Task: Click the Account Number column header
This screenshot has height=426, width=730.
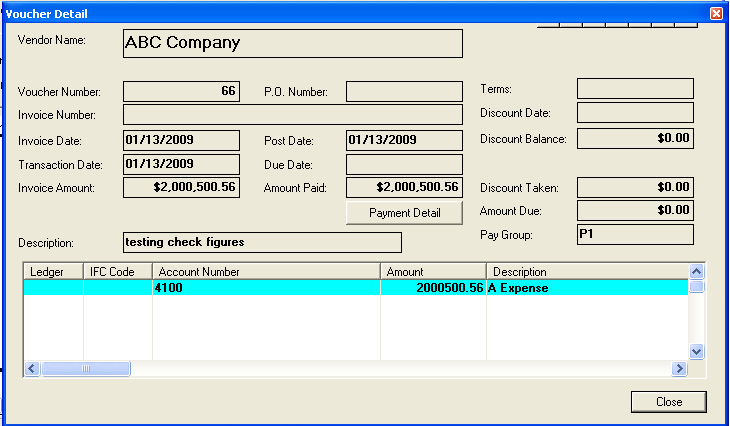Action: pos(265,271)
